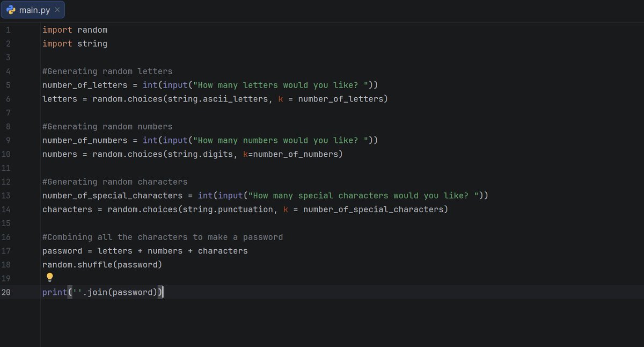The image size is (644, 347).
Task: Click the text "import random"
Action: [75, 30]
